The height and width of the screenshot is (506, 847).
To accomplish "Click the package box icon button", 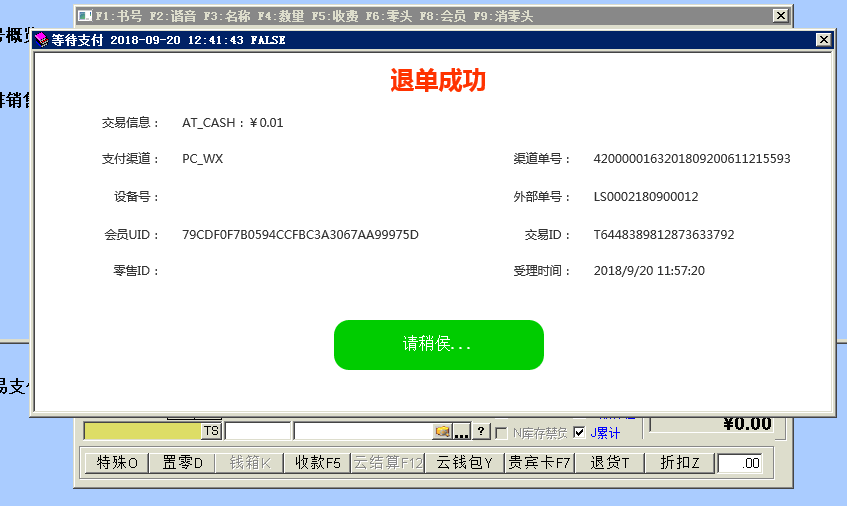I will pyautogui.click(x=441, y=431).
